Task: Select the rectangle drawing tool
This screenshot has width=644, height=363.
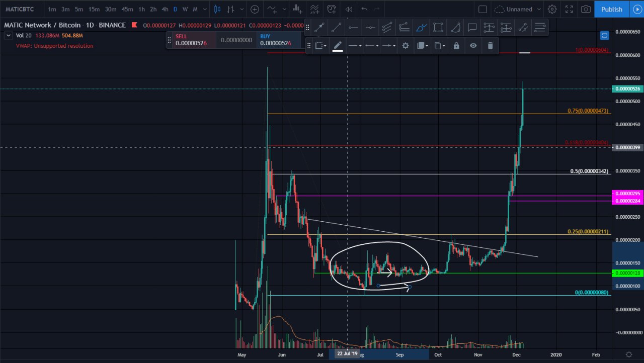Action: point(438,28)
